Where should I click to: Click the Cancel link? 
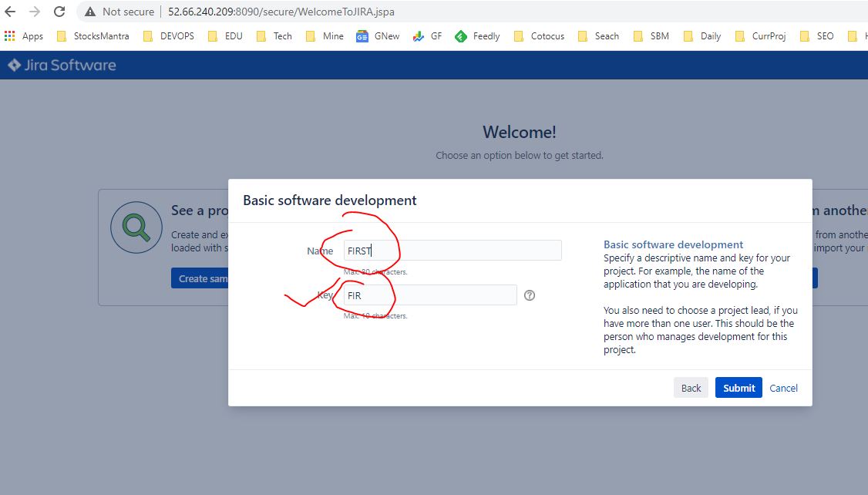[x=783, y=388]
